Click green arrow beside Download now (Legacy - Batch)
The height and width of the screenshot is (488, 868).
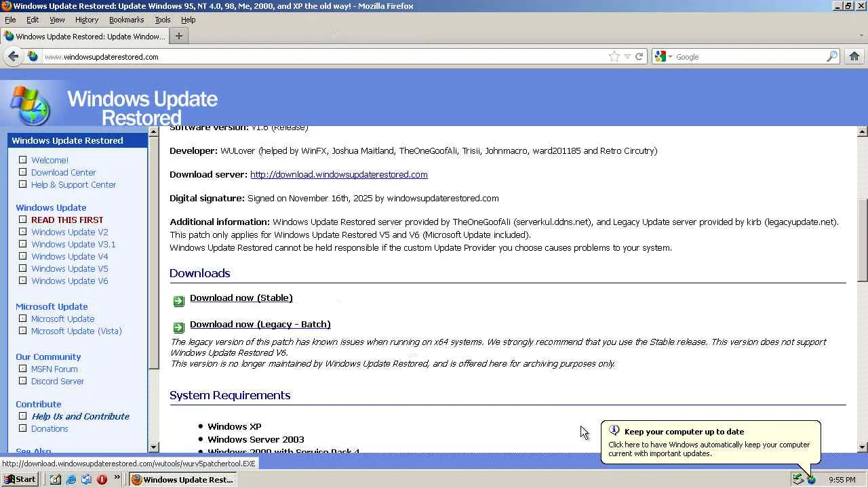[178, 327]
